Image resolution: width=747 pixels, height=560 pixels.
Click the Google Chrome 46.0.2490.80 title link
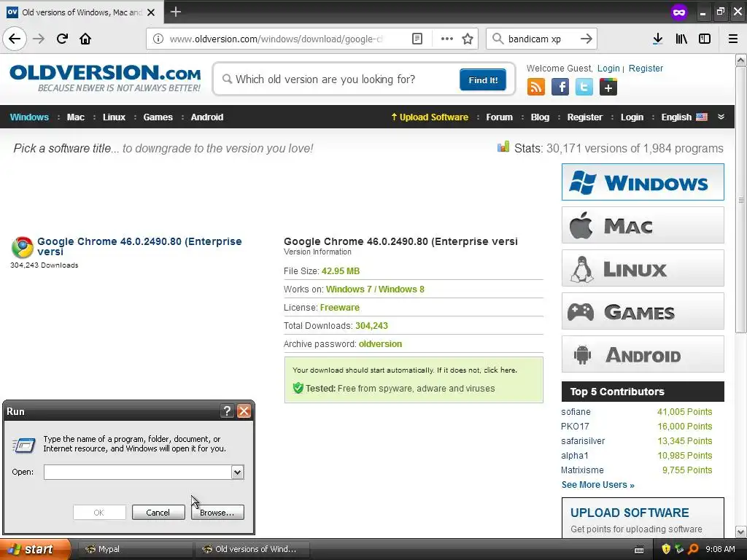coord(139,246)
